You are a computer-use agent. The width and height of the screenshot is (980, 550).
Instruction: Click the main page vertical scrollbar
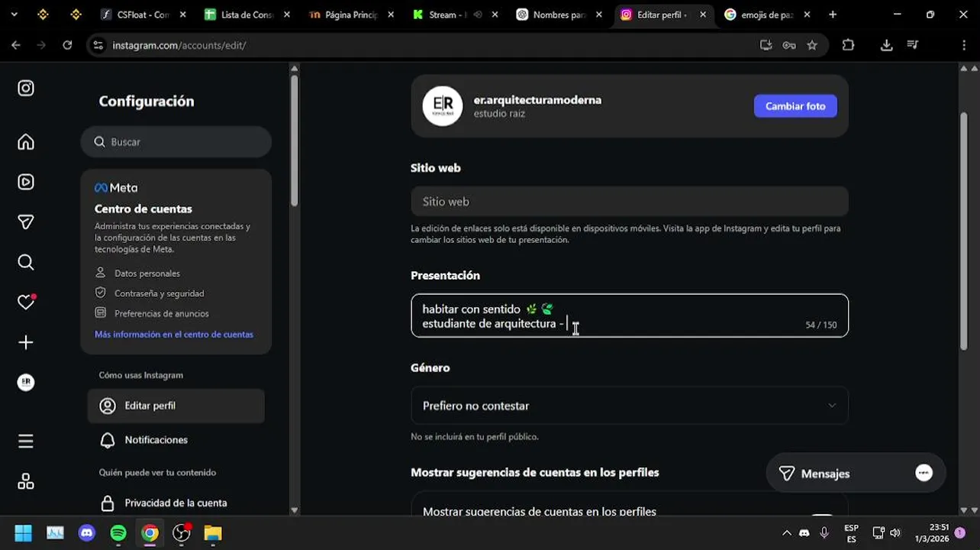(963, 231)
